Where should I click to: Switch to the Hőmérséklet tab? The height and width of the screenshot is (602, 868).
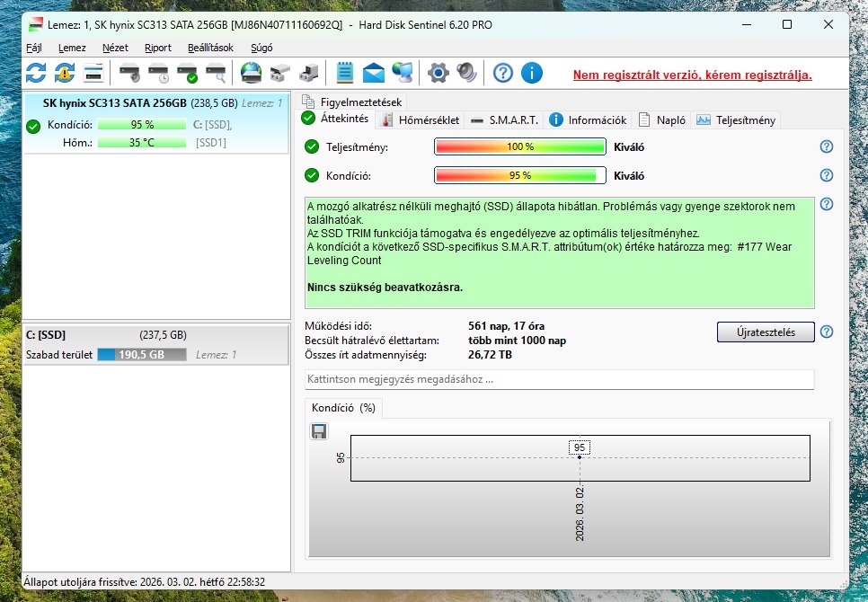[x=421, y=120]
